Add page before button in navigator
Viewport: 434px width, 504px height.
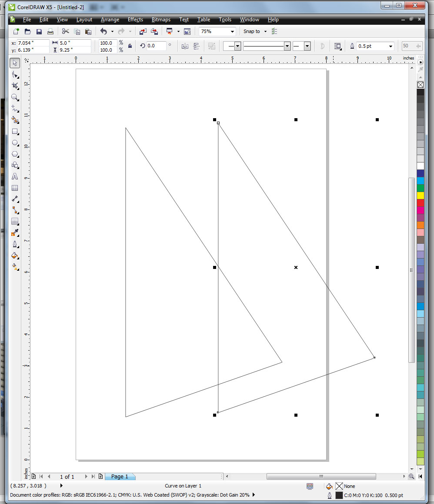coord(34,476)
